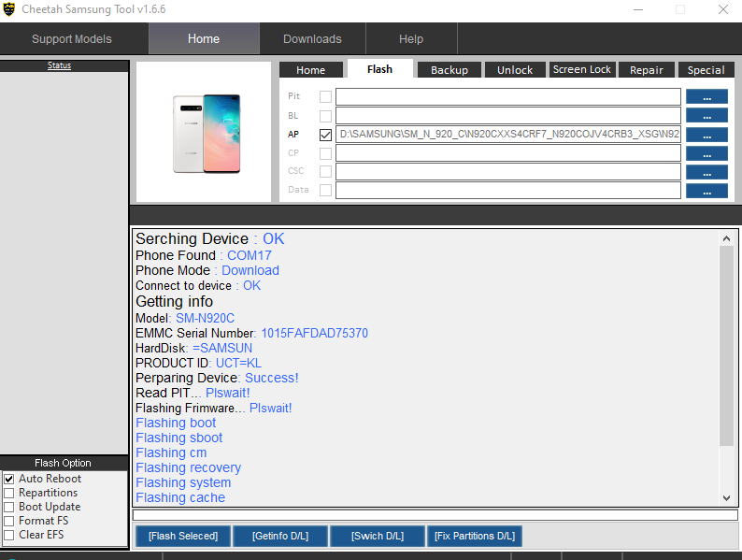Click the [Swich D/L] button

point(378,536)
